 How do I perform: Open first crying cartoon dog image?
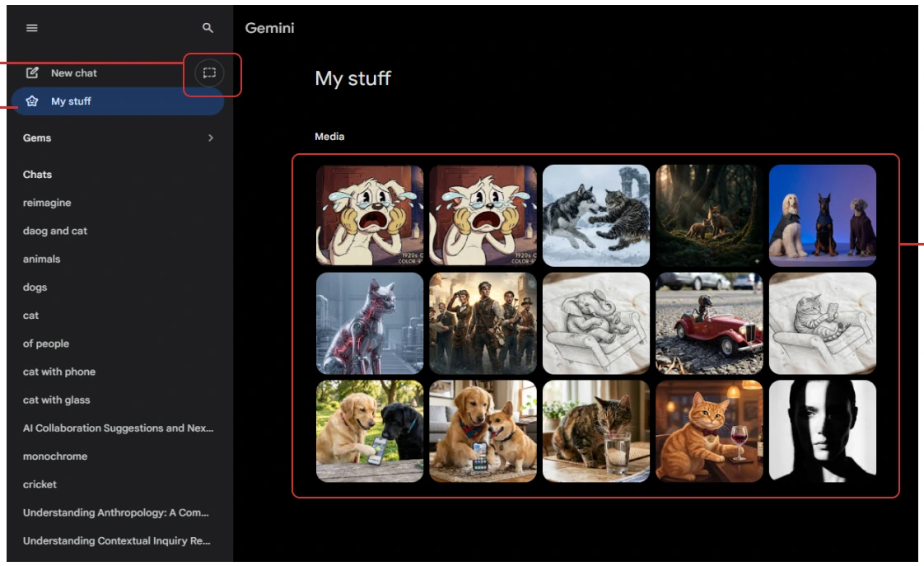click(x=370, y=215)
